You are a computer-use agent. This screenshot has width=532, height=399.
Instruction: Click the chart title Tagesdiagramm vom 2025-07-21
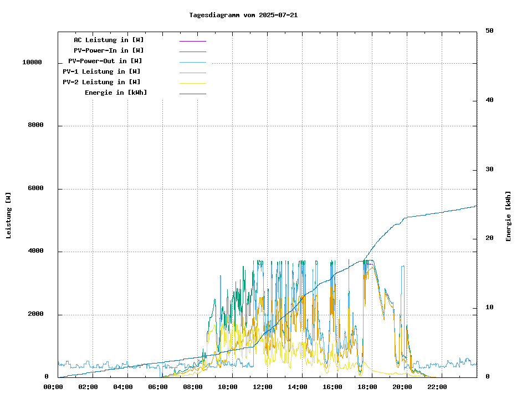pyautogui.click(x=243, y=15)
